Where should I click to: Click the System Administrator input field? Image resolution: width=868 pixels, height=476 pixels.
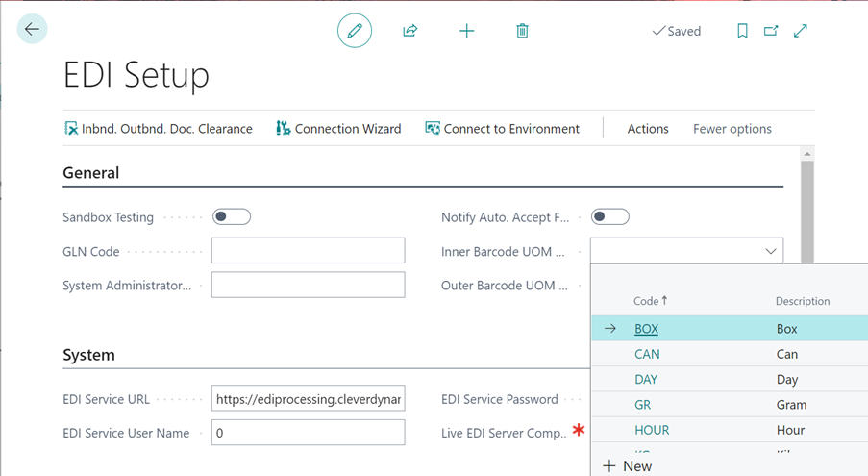coord(309,285)
